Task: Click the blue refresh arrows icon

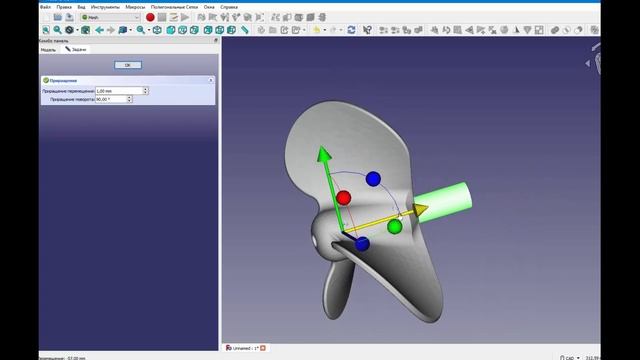Action: point(351,30)
